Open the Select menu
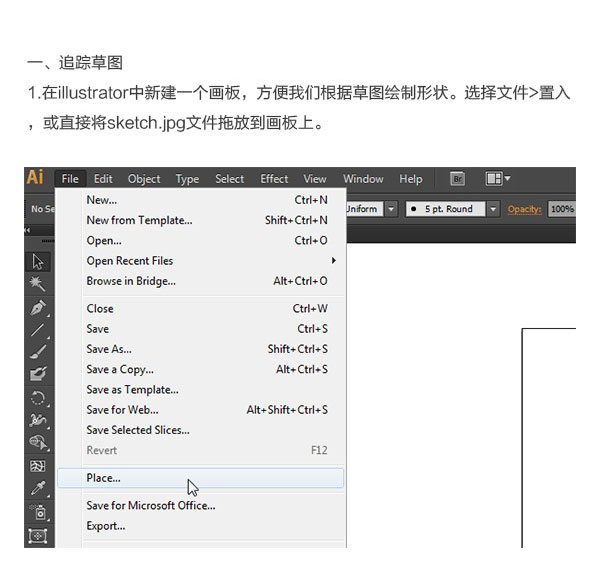The image size is (600, 575). [230, 179]
